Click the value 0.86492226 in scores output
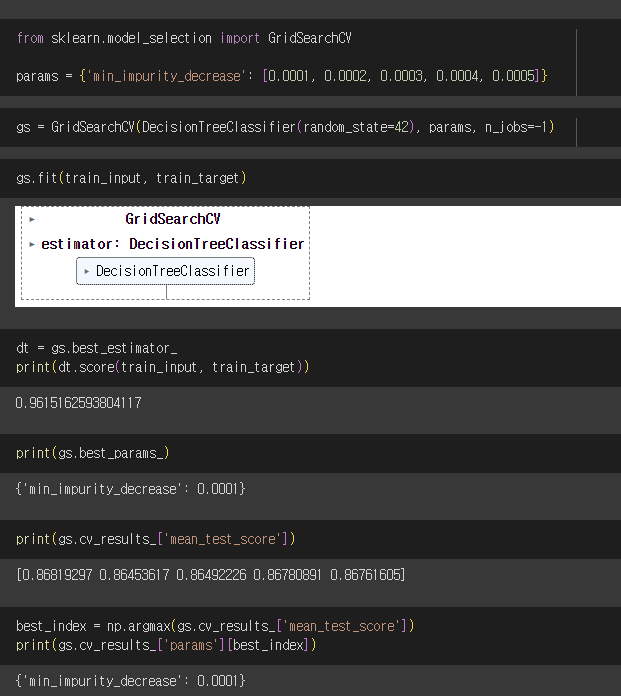Viewport: 621px width, 696px height. click(211, 575)
